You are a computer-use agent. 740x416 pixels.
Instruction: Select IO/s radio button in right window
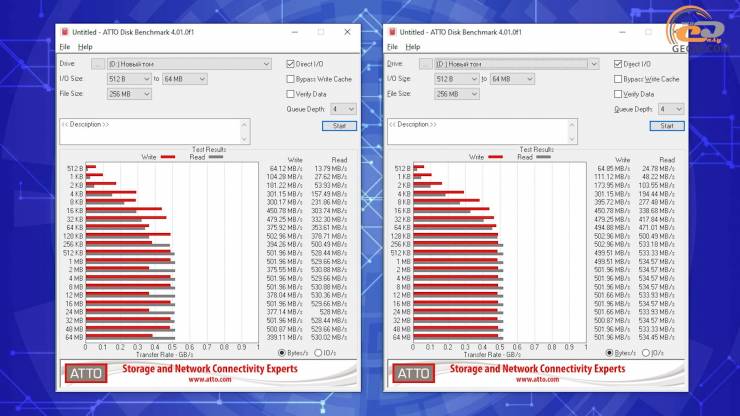point(646,353)
